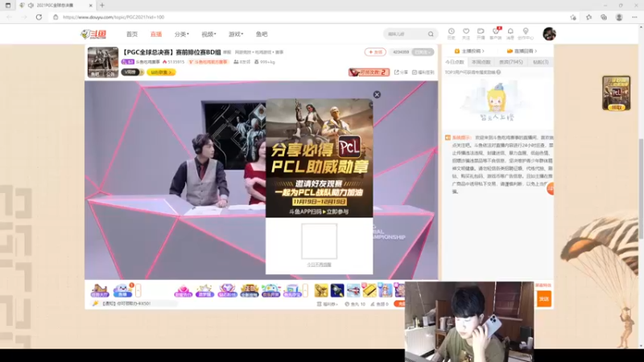The image size is (644, 362).
Task: Switch to the 贵宾(7945) tab
Action: click(511, 63)
